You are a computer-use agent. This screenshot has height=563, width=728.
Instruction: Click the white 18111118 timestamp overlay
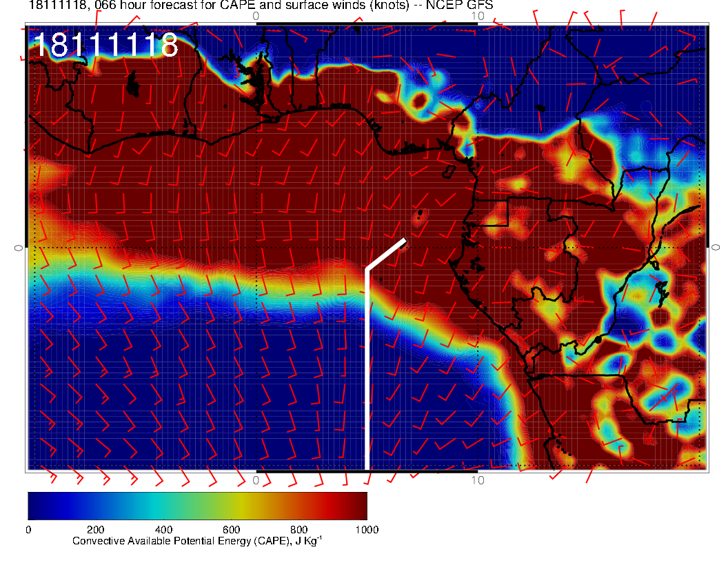point(105,46)
